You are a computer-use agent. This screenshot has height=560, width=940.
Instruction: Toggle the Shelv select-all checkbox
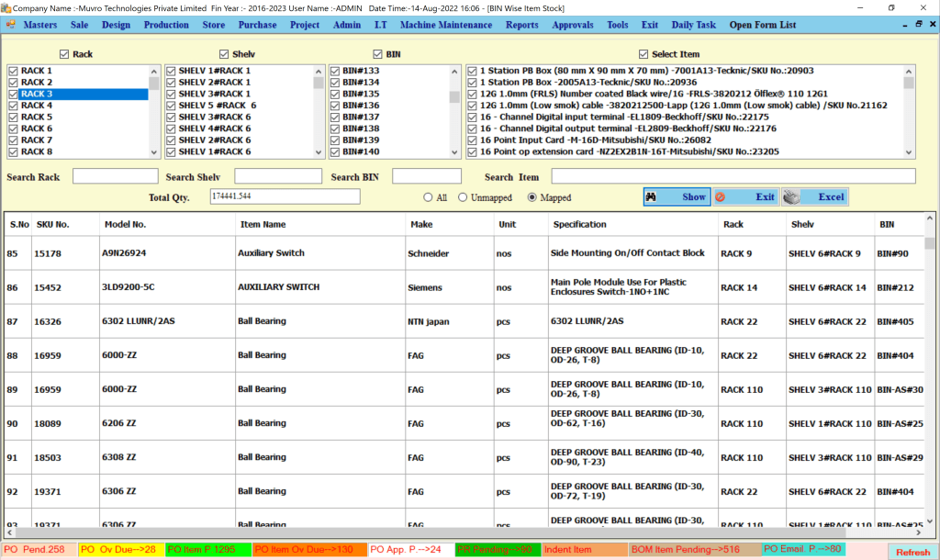tap(224, 54)
